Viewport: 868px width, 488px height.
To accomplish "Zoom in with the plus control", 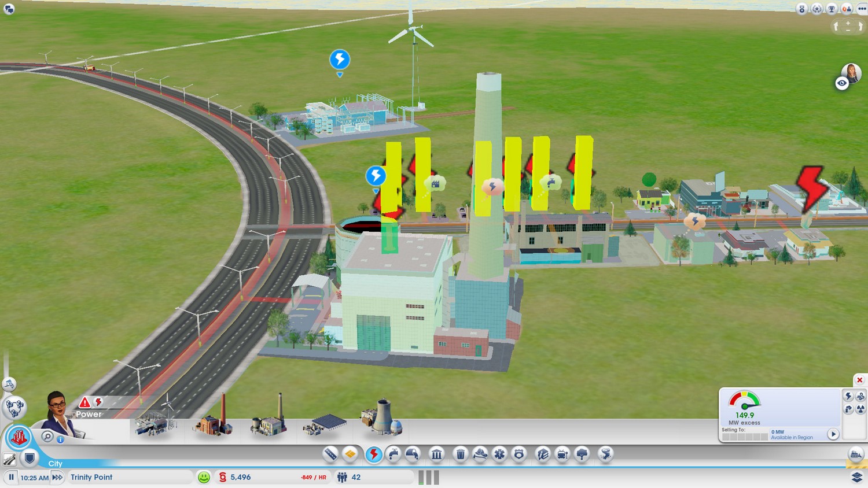I will [x=848, y=23].
